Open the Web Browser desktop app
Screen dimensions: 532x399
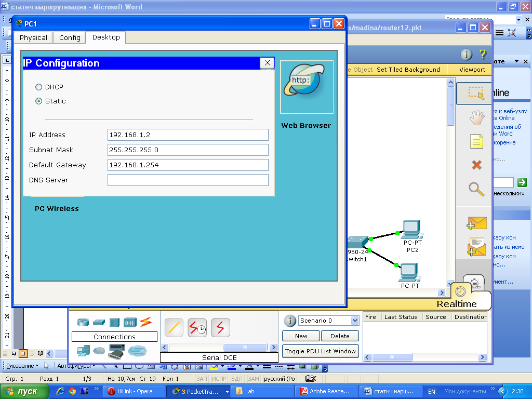pyautogui.click(x=307, y=87)
